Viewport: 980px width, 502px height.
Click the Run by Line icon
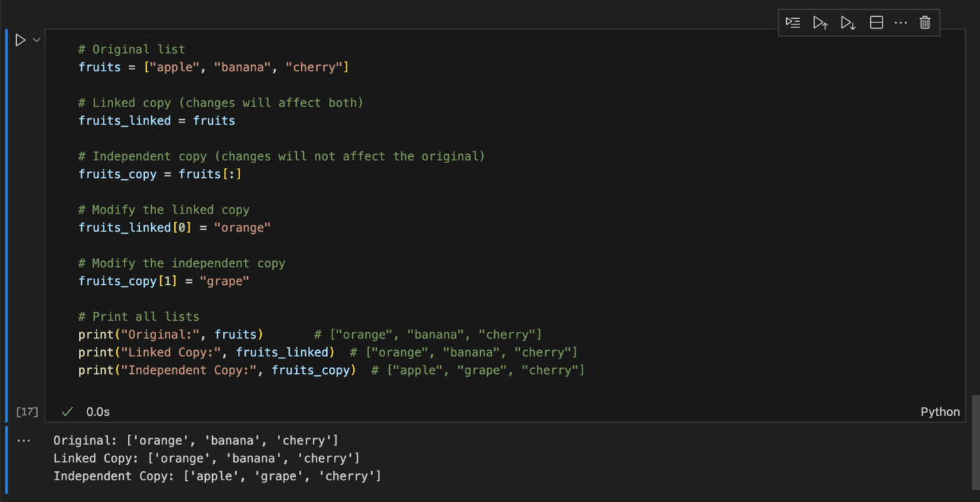pyautogui.click(x=792, y=22)
